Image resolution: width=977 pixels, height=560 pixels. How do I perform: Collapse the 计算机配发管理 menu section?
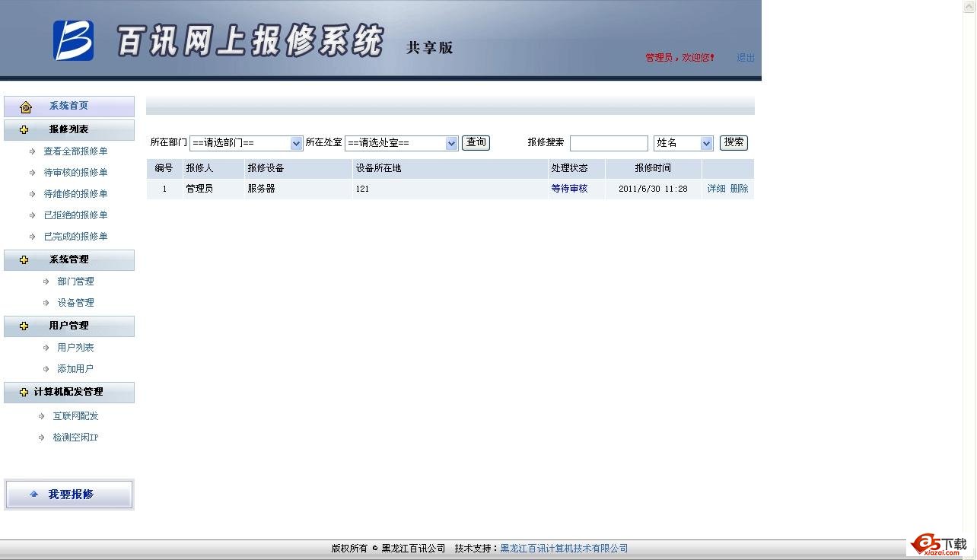69,393
